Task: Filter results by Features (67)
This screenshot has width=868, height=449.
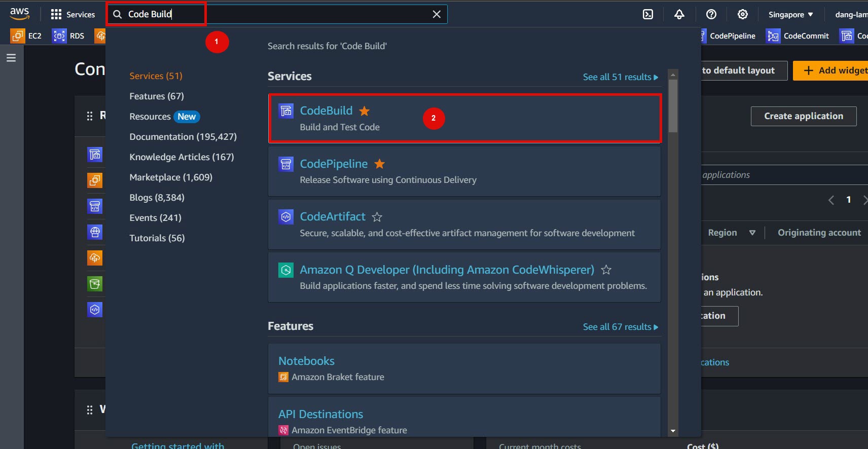Action: (x=157, y=96)
